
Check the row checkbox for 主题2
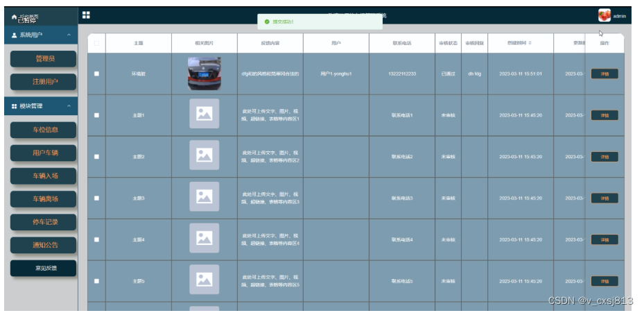96,157
